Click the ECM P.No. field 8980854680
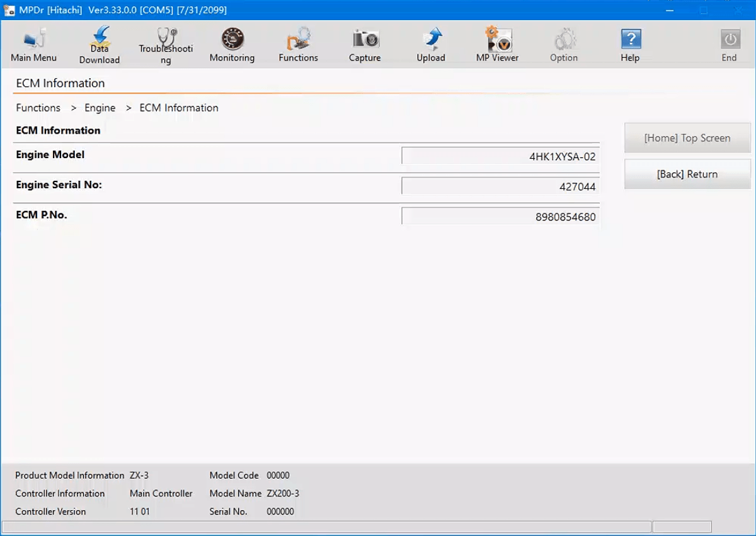 (500, 217)
